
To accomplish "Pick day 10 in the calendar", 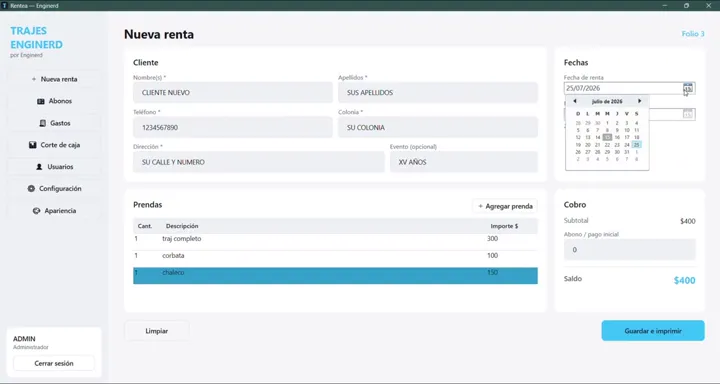I will [x=627, y=130].
